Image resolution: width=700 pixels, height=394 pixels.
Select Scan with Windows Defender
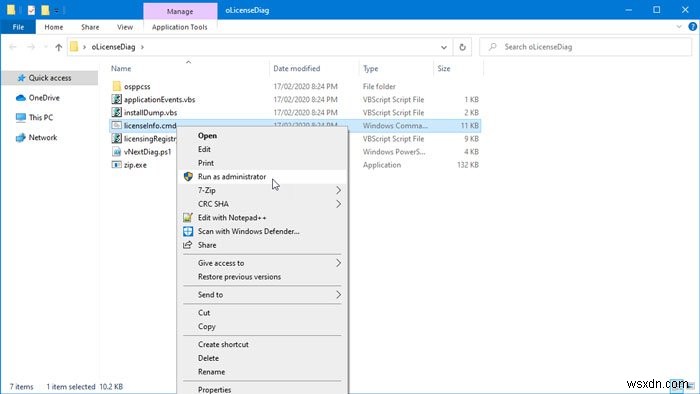(249, 231)
